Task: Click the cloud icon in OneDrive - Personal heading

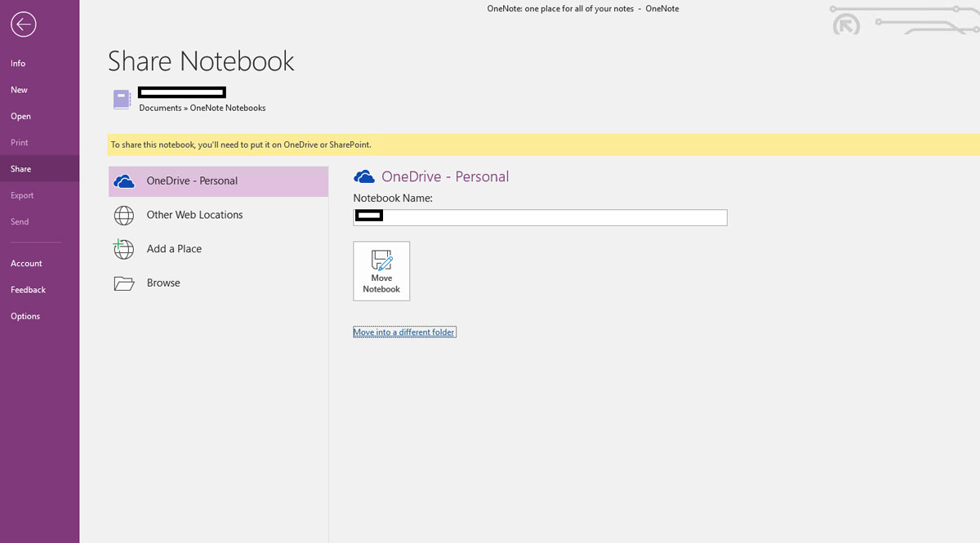Action: coord(364,176)
